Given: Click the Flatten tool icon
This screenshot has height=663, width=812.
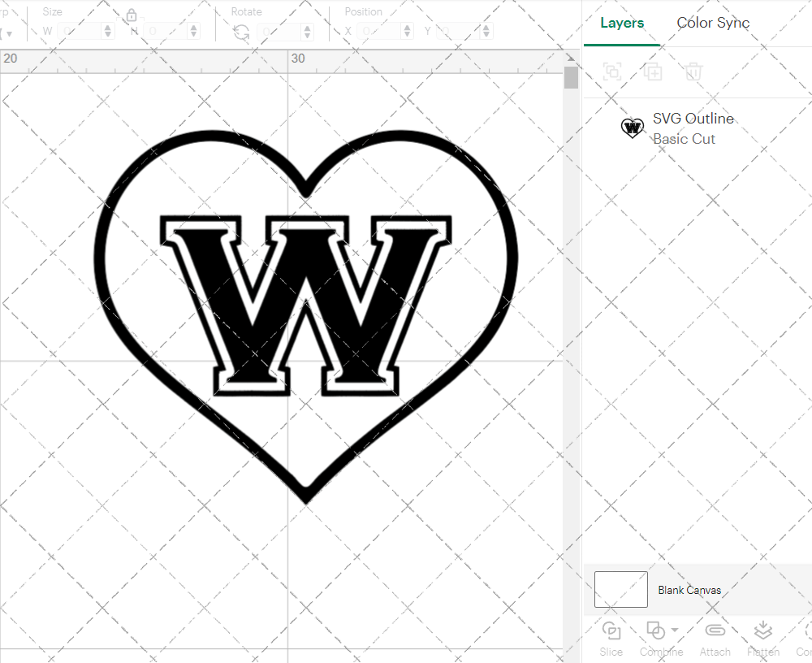Looking at the screenshot, I should click(762, 630).
